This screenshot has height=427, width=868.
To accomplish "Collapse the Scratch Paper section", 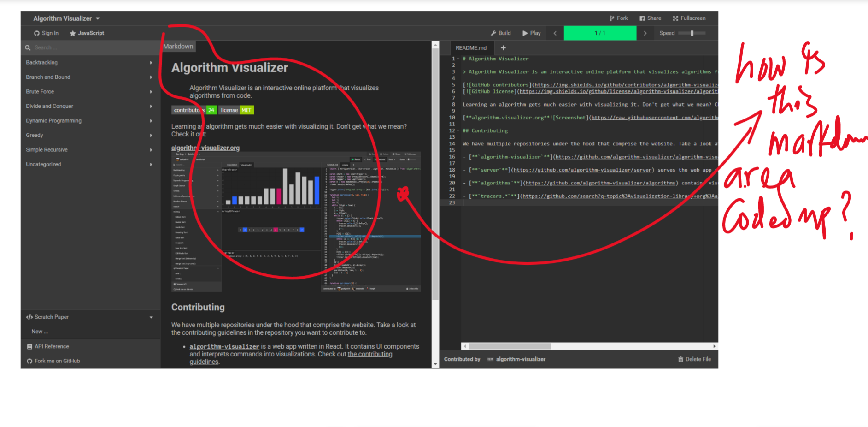I will coord(90,317).
